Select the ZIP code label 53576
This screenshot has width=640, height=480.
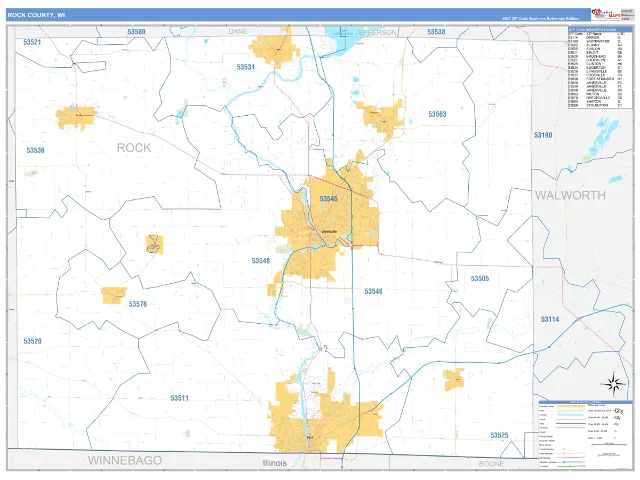(x=138, y=304)
